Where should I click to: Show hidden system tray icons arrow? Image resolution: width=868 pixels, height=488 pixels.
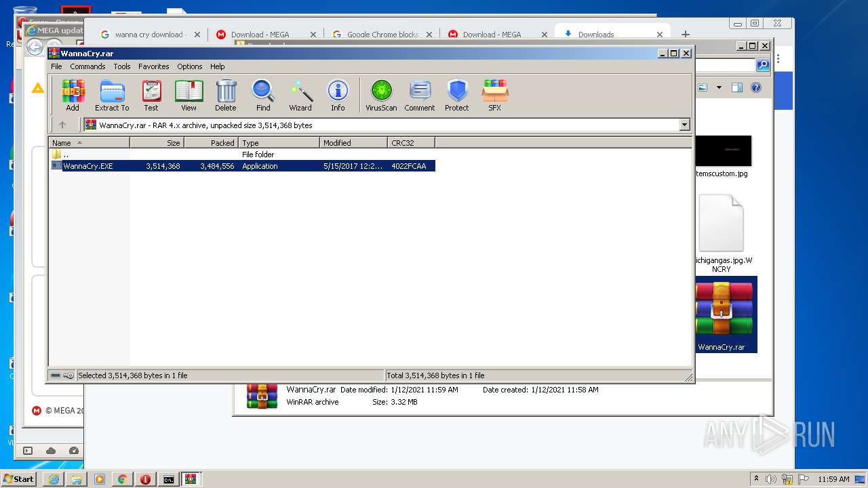coord(756,479)
